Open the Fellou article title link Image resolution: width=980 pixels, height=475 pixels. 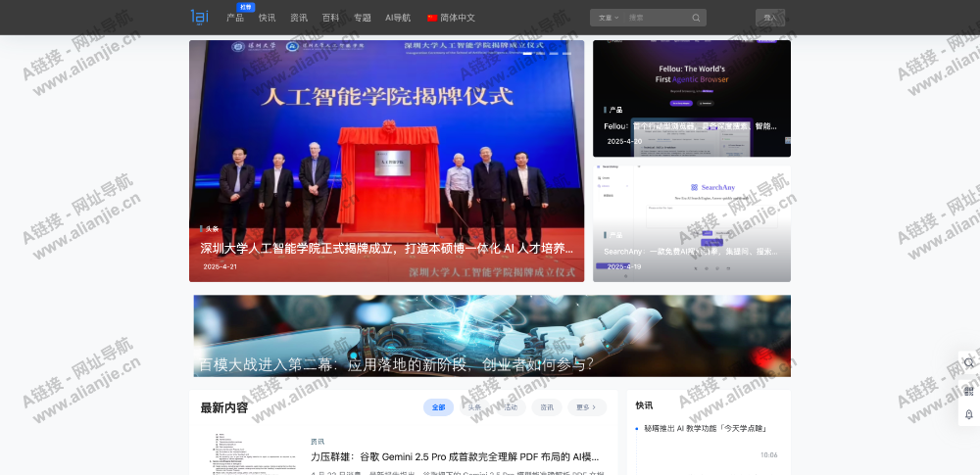coord(691,126)
